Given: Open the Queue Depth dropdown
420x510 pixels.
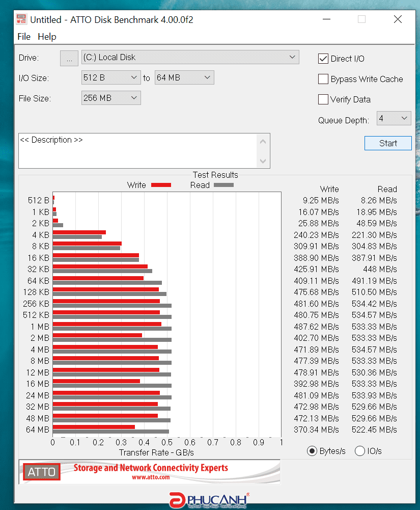Looking at the screenshot, I should point(394,118).
